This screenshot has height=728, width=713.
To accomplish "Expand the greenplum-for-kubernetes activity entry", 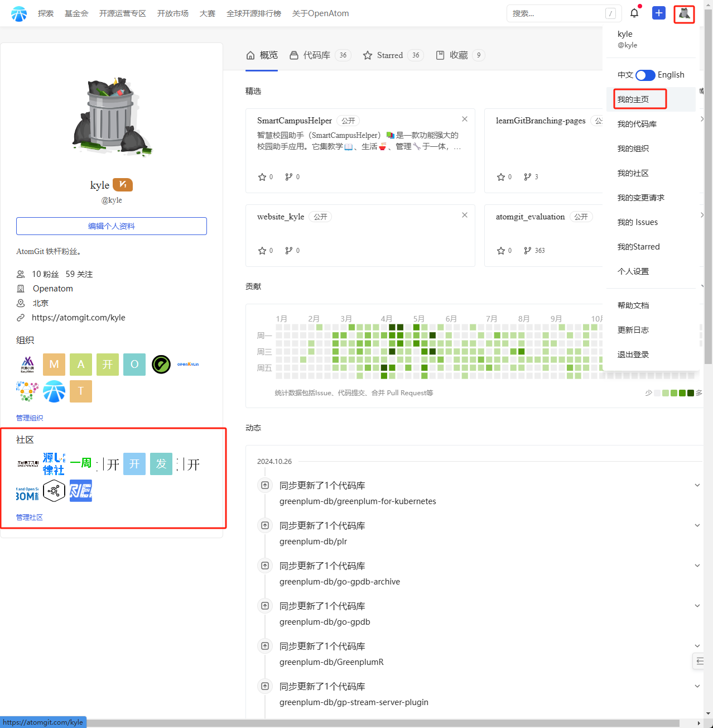I will (x=697, y=485).
